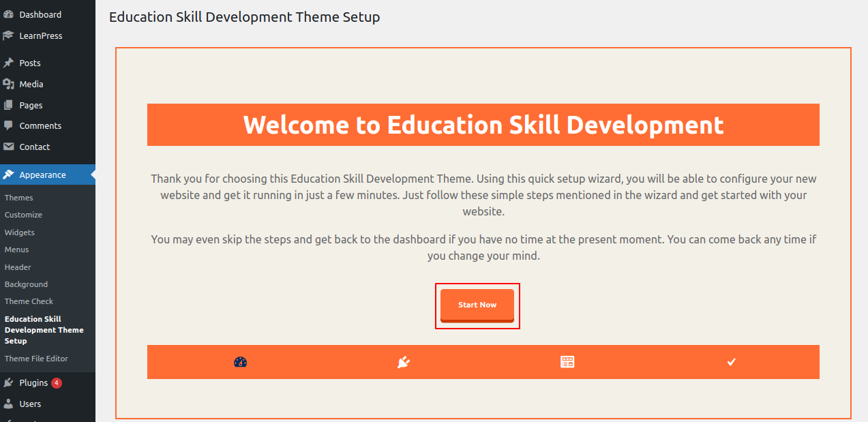Select the Widgets submenu link

coord(20,232)
